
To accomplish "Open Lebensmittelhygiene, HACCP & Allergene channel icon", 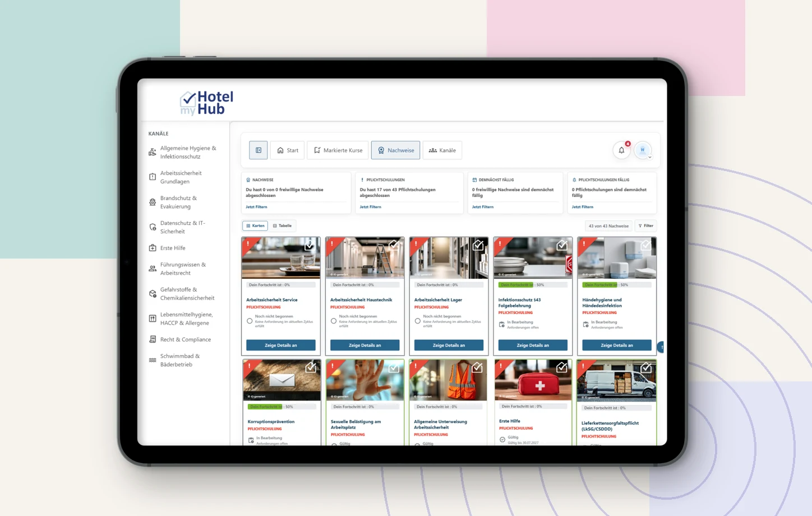I will pyautogui.click(x=153, y=319).
